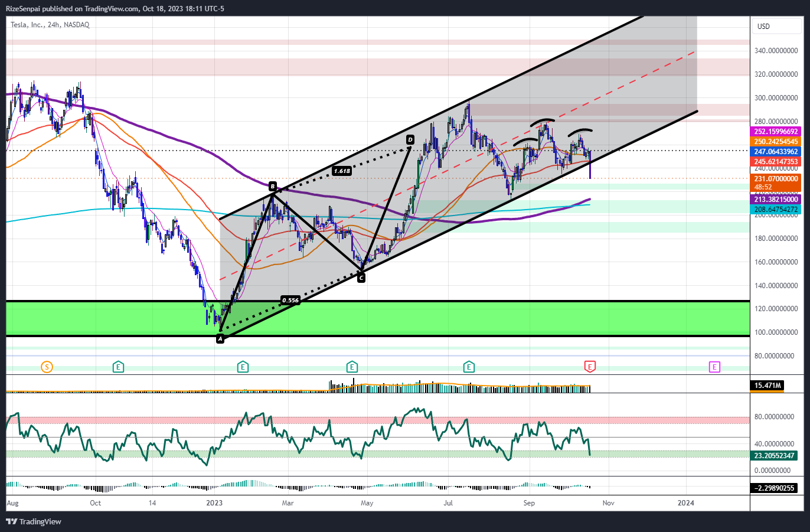Click the orange S split event marker
This screenshot has width=810, height=532.
click(x=47, y=367)
